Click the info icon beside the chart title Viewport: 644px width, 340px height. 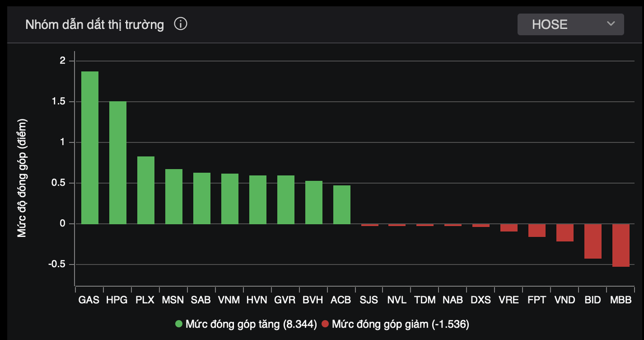coord(181,24)
